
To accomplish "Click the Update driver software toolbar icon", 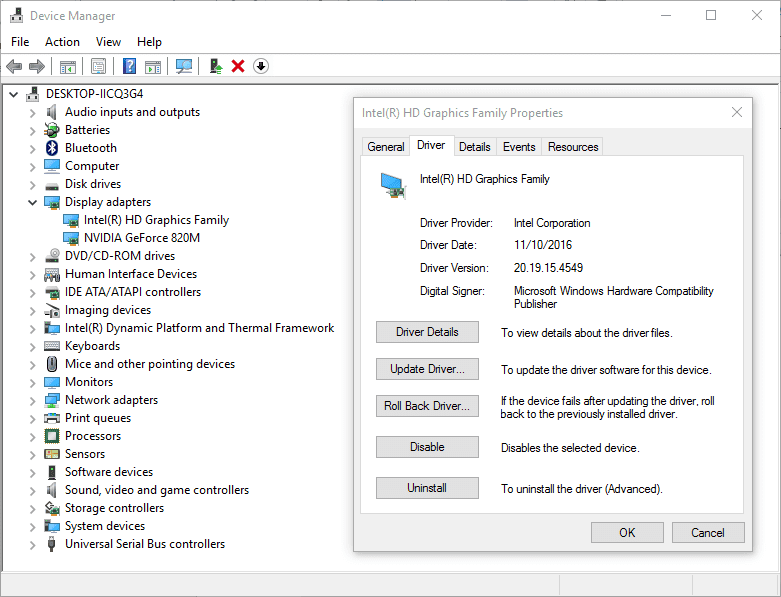I will tap(215, 66).
